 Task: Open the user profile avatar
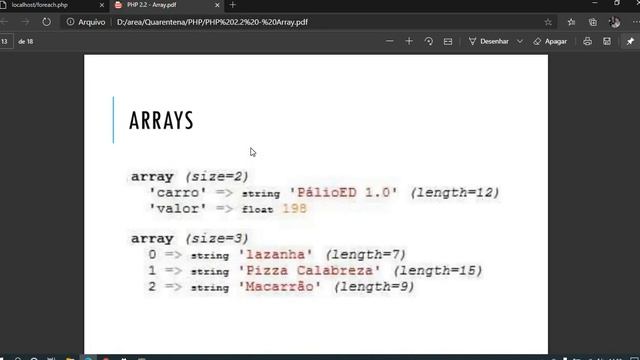coord(614,22)
